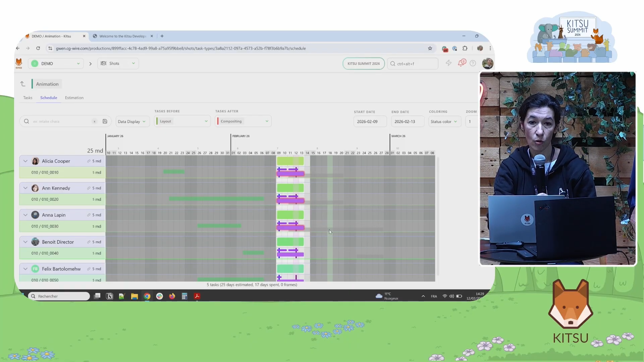Collapse the Alicia Cooper row
Viewport: 644px width, 362px height.
[25, 161]
